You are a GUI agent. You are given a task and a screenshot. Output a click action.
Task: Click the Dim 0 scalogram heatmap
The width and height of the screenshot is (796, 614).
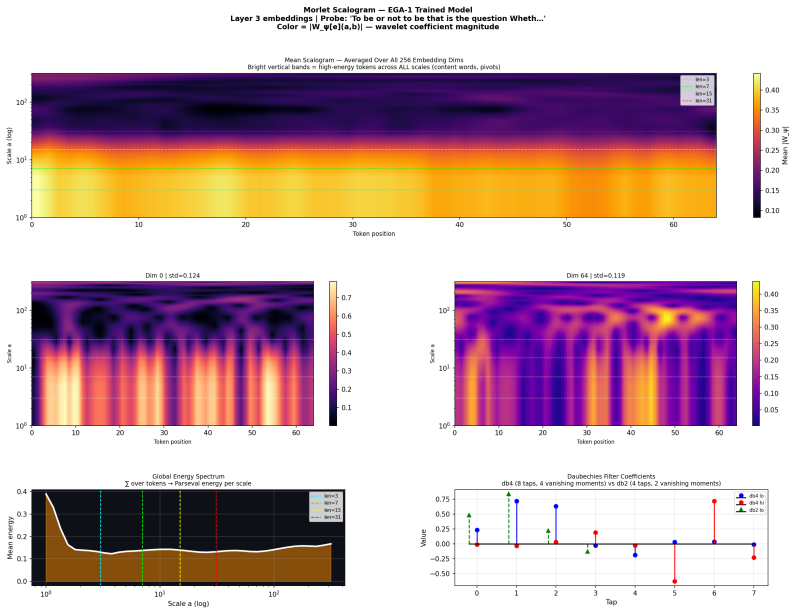click(x=173, y=353)
